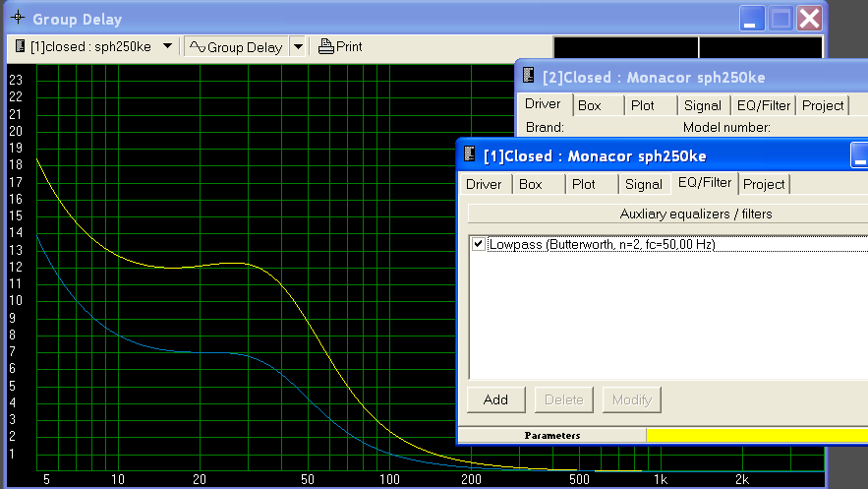
Task: Open Box tab in [2]Closed window
Action: [x=597, y=105]
